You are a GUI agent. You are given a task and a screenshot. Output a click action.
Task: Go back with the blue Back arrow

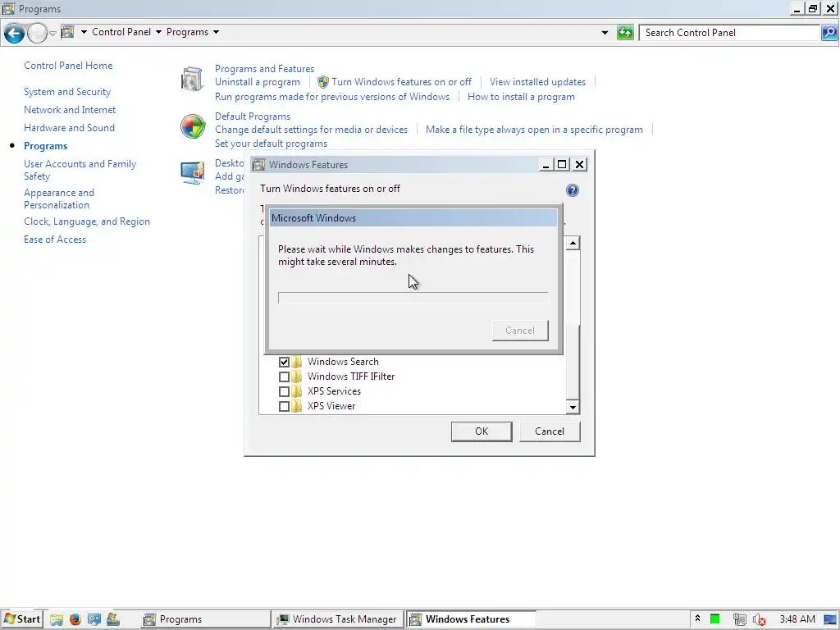point(15,33)
